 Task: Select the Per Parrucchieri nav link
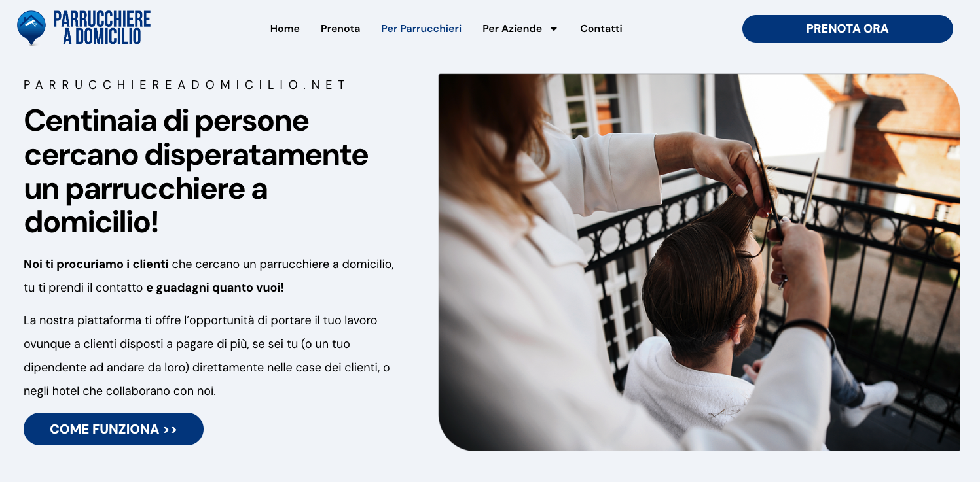421,29
